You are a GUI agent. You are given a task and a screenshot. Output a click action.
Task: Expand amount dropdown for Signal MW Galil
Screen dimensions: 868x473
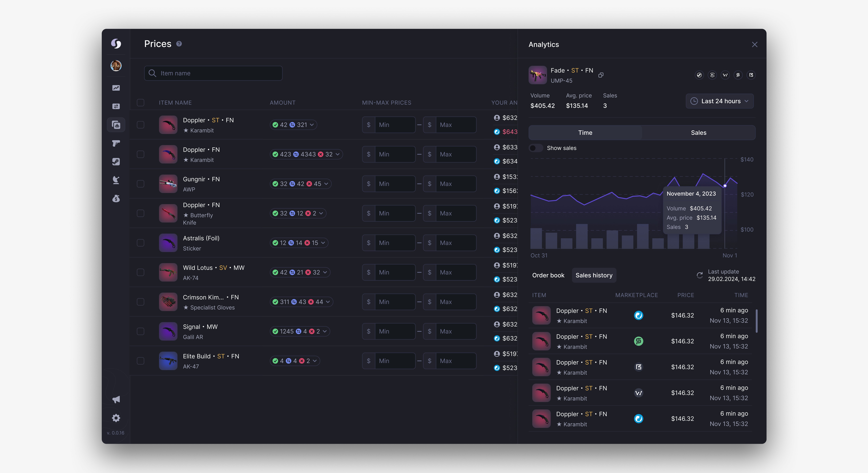(x=325, y=331)
